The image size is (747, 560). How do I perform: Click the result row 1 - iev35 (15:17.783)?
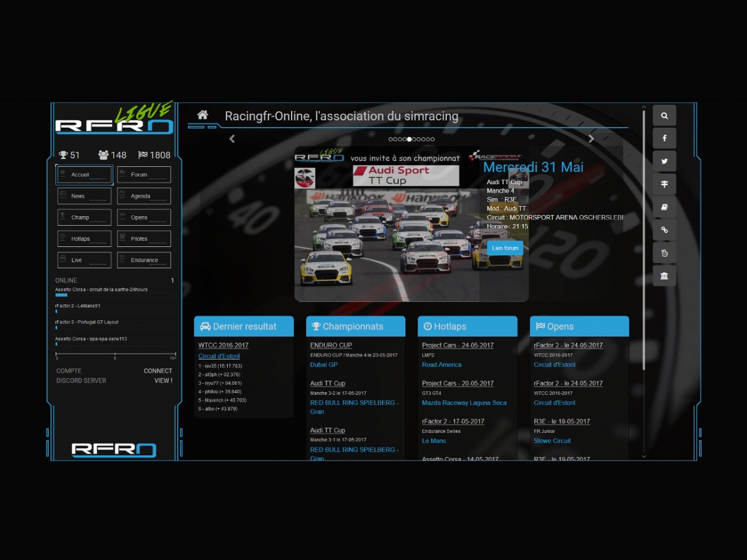(x=220, y=366)
